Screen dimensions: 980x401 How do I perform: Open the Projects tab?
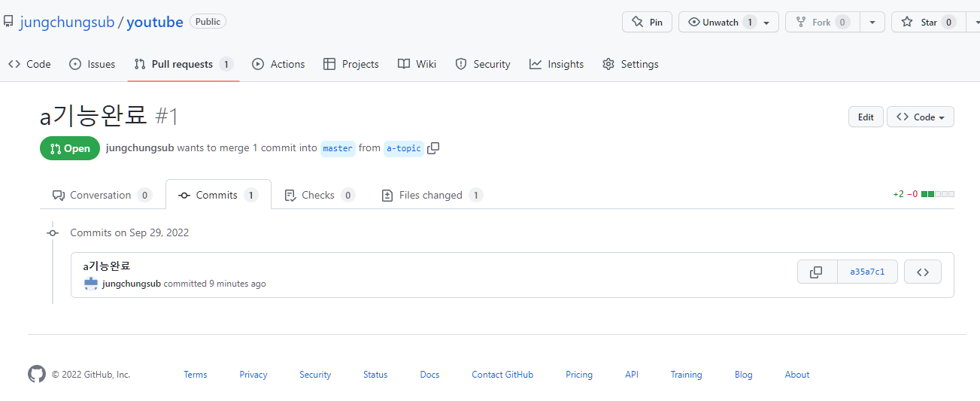click(x=350, y=64)
